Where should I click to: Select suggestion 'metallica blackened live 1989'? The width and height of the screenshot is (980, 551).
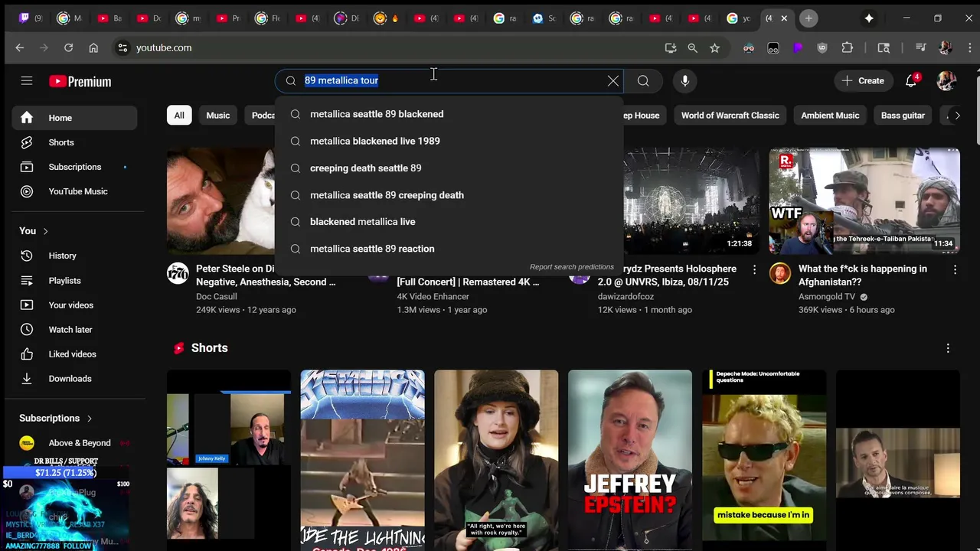(449, 141)
